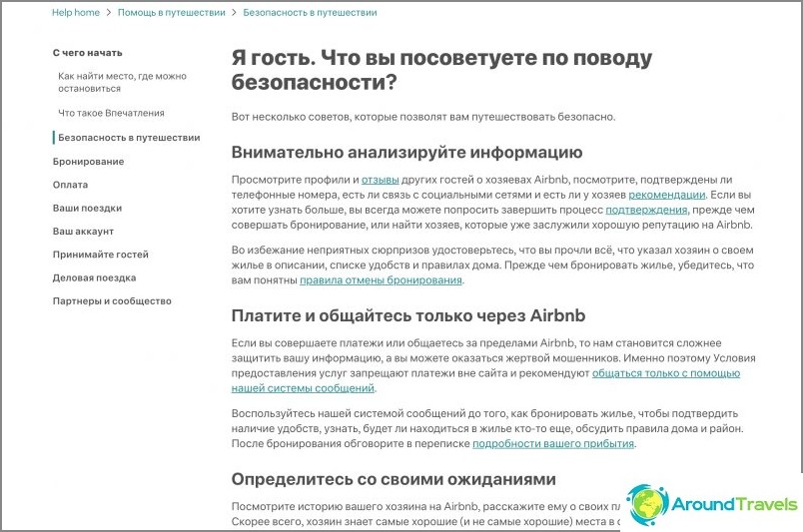Open the Принимайте гостей sidebar section
803x532 pixels.
(x=100, y=255)
